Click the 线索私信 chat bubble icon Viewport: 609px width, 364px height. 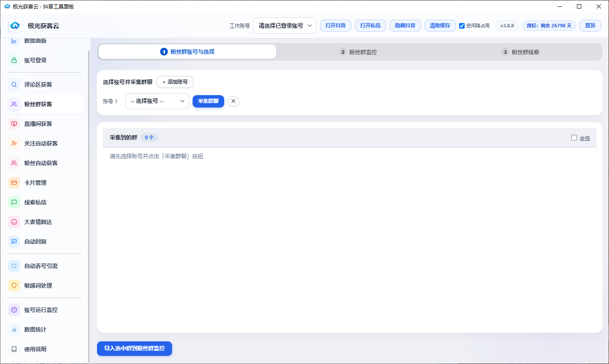tap(14, 202)
